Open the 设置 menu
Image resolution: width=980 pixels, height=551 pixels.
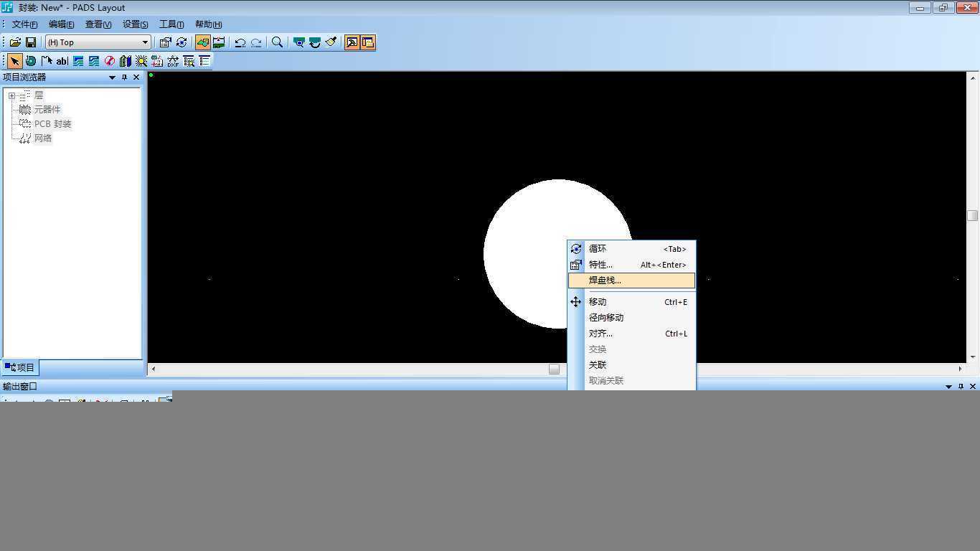(135, 24)
